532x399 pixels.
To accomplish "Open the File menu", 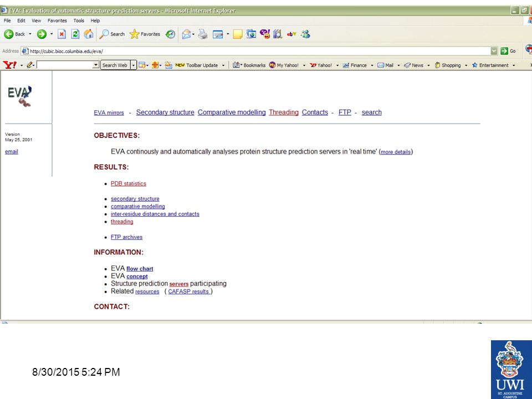I will point(7,21).
